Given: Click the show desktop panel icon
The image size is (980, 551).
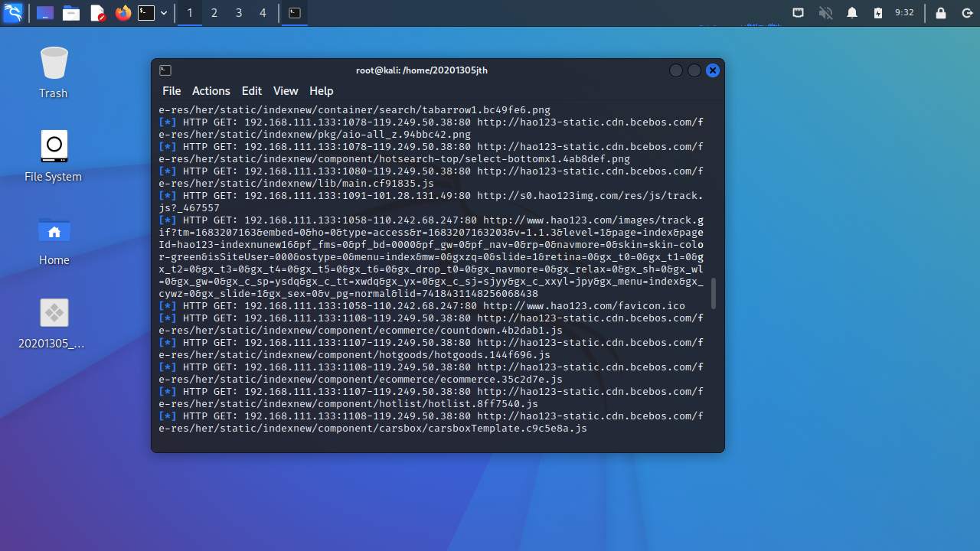Looking at the screenshot, I should [x=45, y=13].
